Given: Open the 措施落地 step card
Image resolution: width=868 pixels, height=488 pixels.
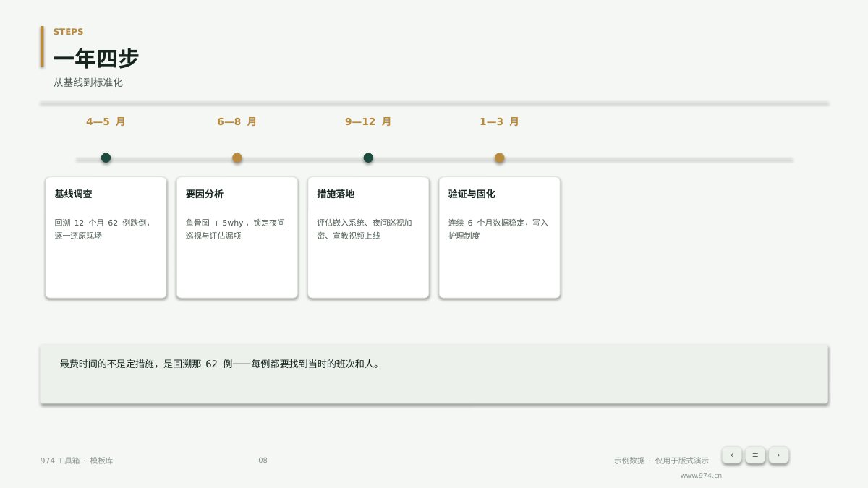Looking at the screenshot, I should pos(368,237).
